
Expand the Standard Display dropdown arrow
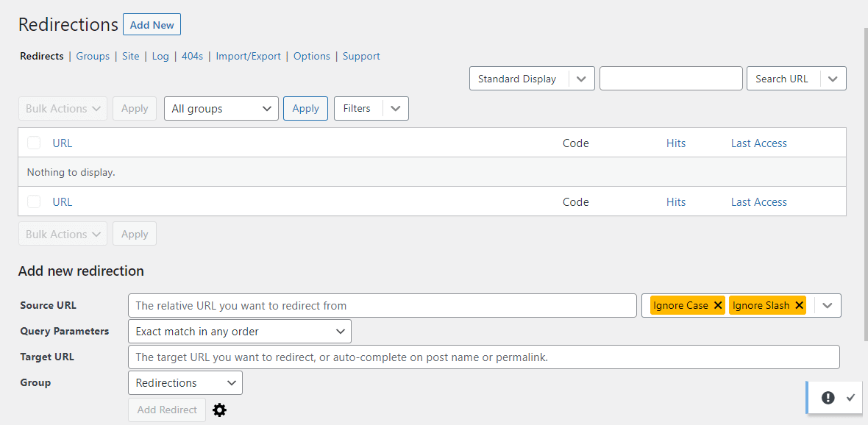pos(581,79)
